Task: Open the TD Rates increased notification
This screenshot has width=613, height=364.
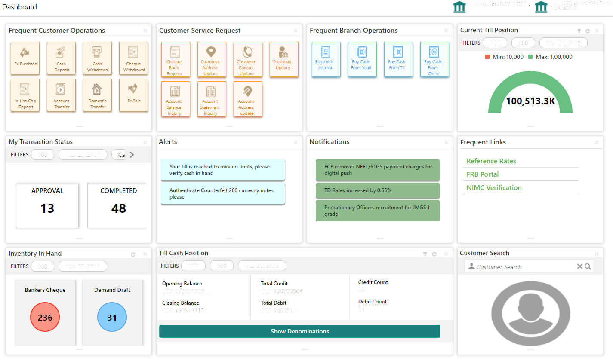Action: pyautogui.click(x=378, y=190)
